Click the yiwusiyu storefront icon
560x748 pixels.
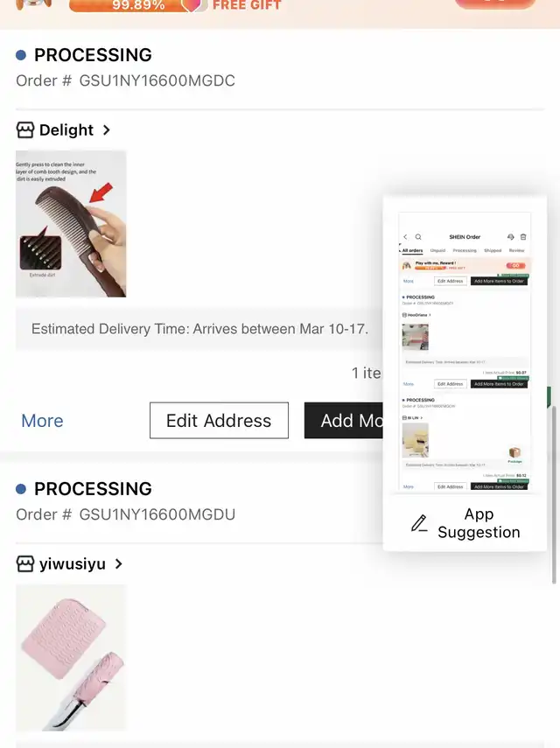click(x=24, y=564)
